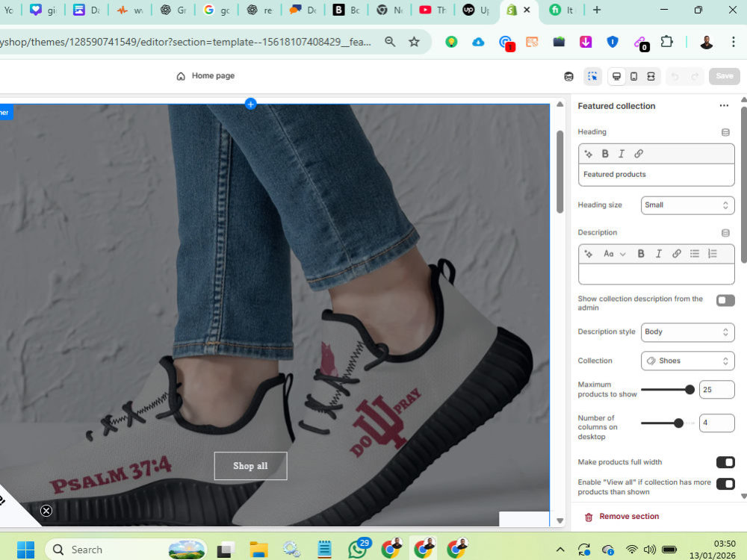Click the pink download extension icon

tap(586, 42)
